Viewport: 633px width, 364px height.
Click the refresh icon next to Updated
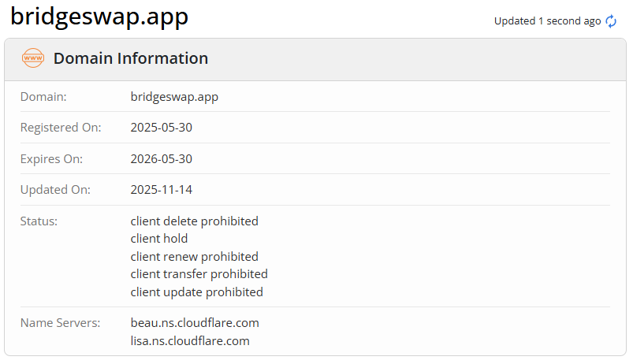[611, 21]
